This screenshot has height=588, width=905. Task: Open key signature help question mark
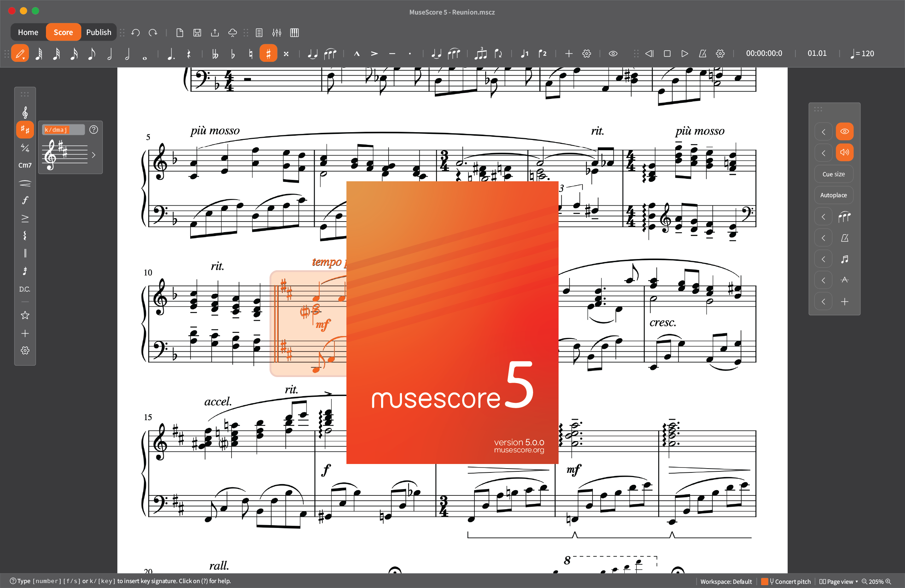pyautogui.click(x=94, y=130)
